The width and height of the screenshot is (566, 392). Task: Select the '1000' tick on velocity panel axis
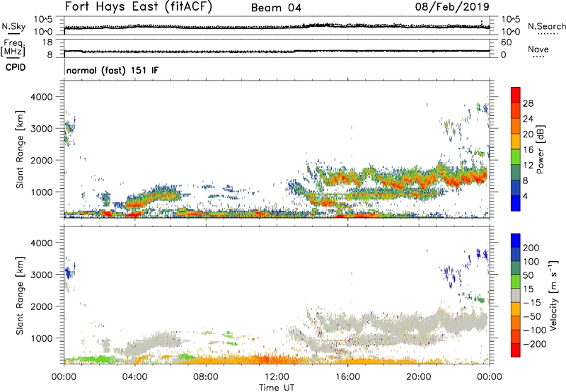(x=41, y=338)
